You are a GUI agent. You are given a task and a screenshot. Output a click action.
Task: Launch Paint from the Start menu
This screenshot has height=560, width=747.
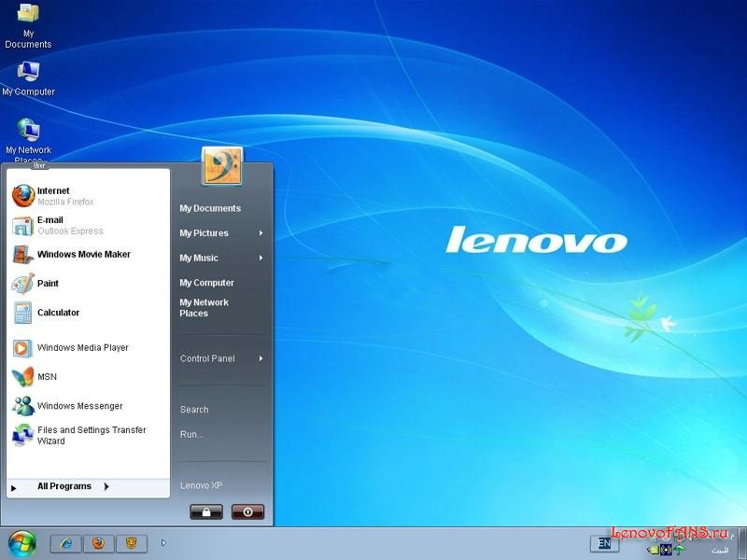[48, 284]
